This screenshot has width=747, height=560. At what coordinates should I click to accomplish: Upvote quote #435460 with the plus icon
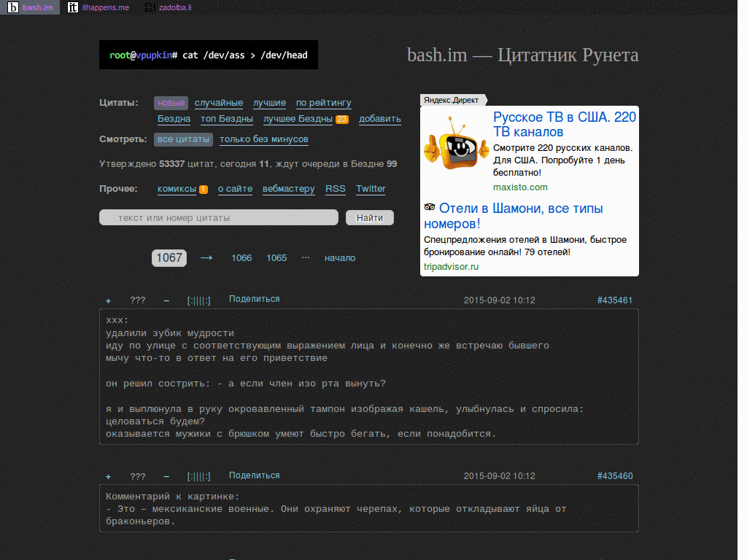(109, 476)
